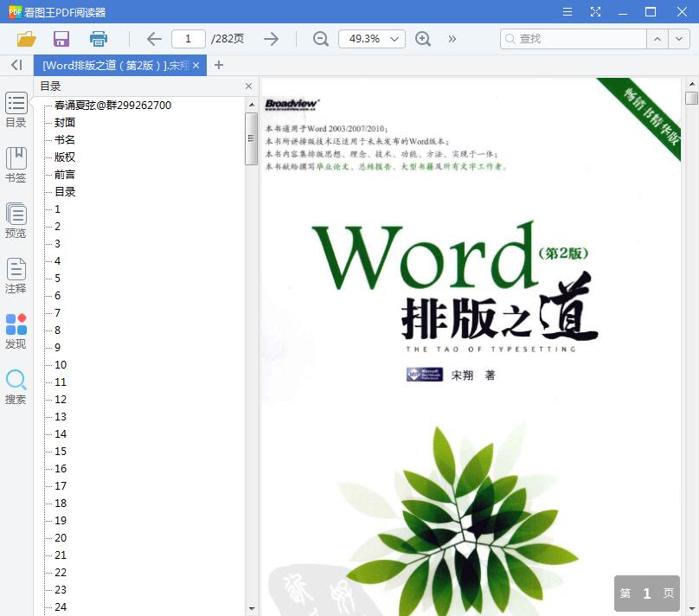The image size is (699, 616).
Task: Click the 第 1 页 page indicator
Action: tap(647, 594)
